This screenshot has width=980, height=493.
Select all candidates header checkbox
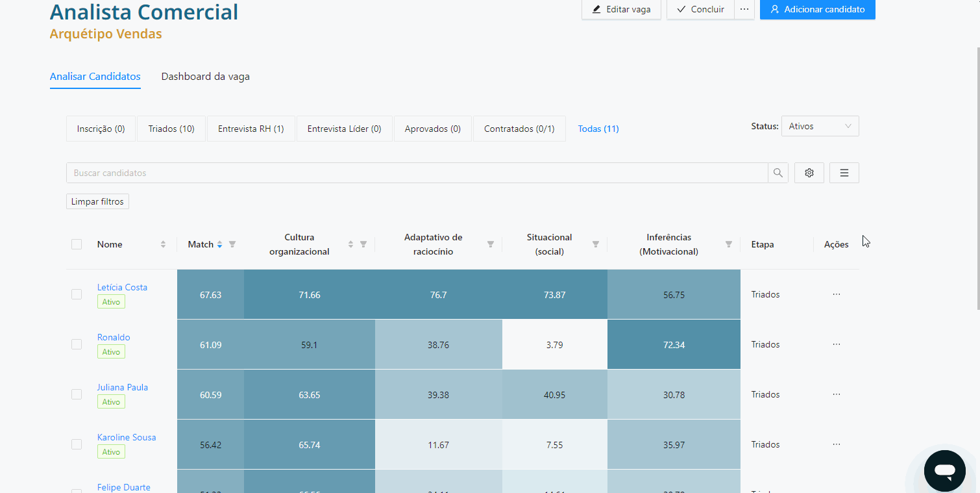click(x=77, y=244)
